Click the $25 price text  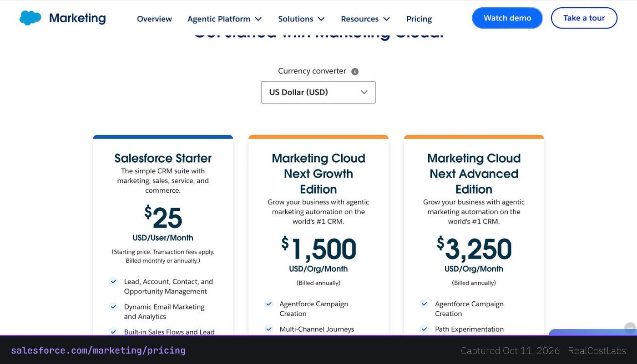(163, 218)
